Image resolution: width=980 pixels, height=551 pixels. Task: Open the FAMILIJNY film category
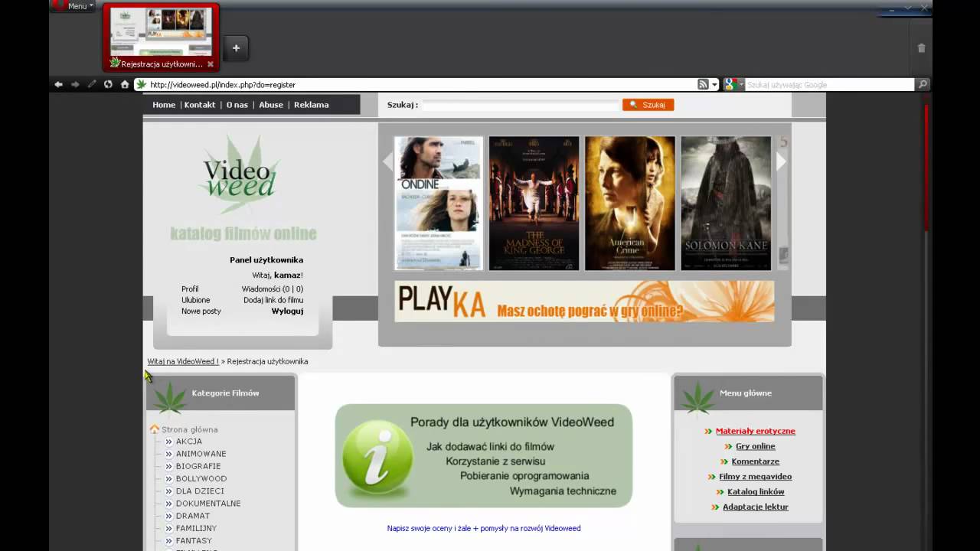(x=196, y=528)
